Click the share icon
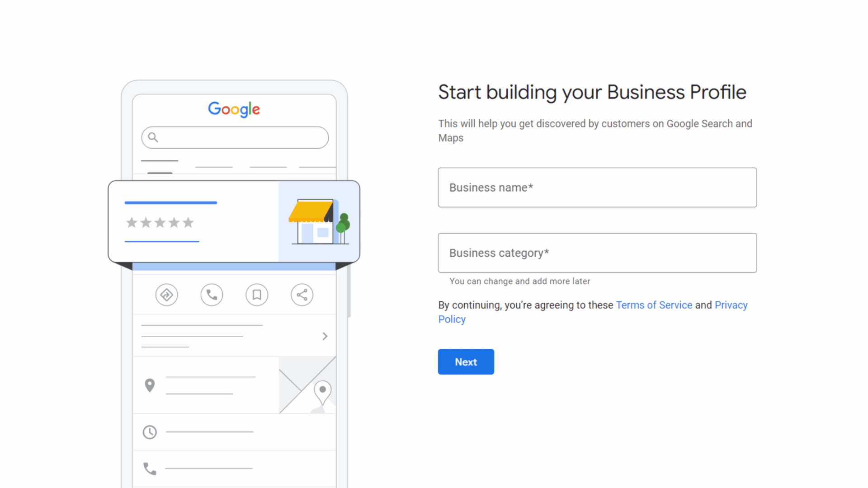 click(302, 294)
